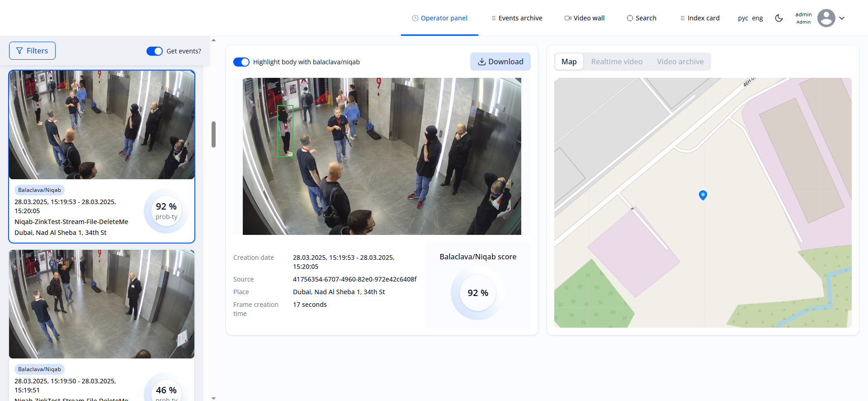Open the Filters button
The height and width of the screenshot is (401, 868).
(32, 51)
